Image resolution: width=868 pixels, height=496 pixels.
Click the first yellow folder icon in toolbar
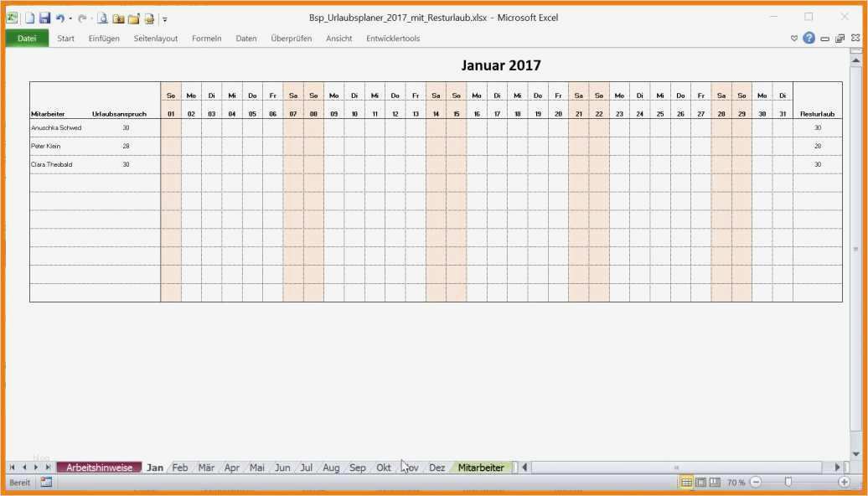118,18
